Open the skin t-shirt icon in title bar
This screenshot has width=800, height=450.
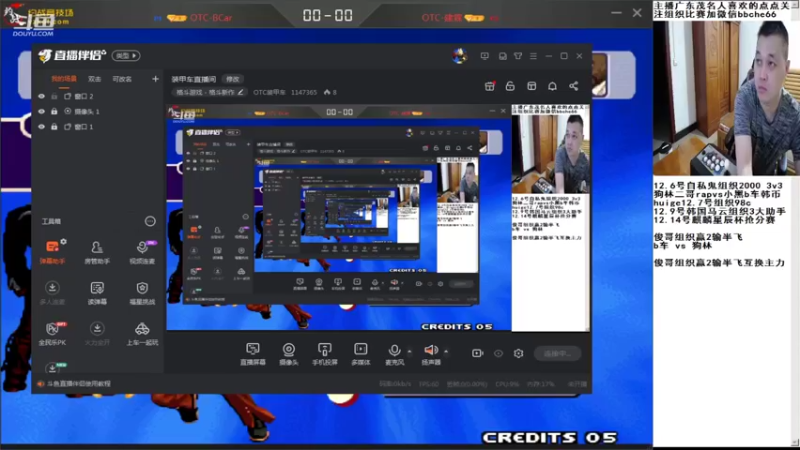pyautogui.click(x=518, y=56)
